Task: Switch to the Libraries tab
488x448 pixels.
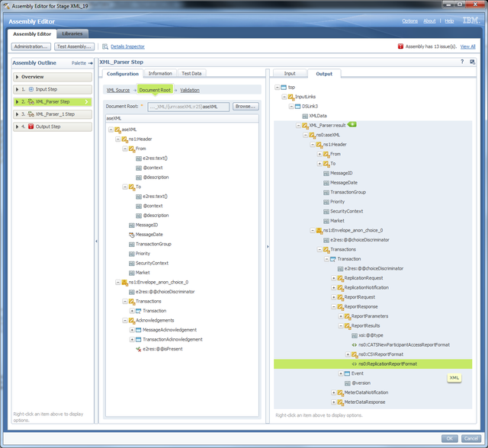Action: pos(73,34)
